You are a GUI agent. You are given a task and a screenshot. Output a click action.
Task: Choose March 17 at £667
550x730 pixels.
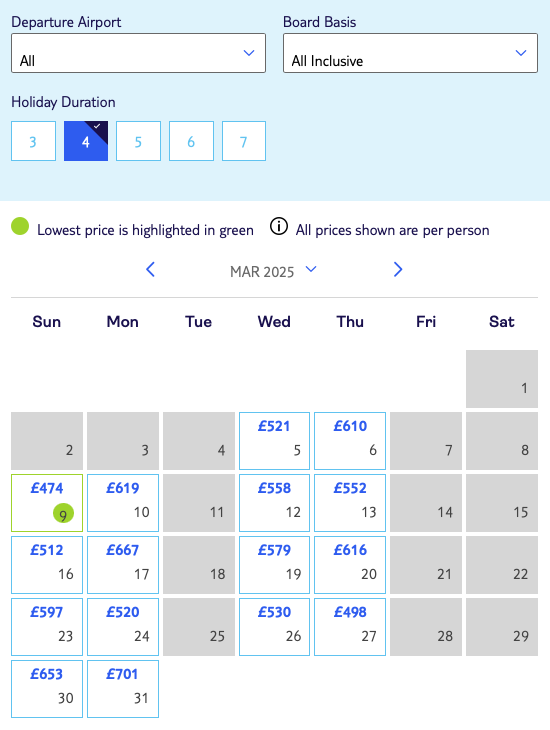coord(123,565)
